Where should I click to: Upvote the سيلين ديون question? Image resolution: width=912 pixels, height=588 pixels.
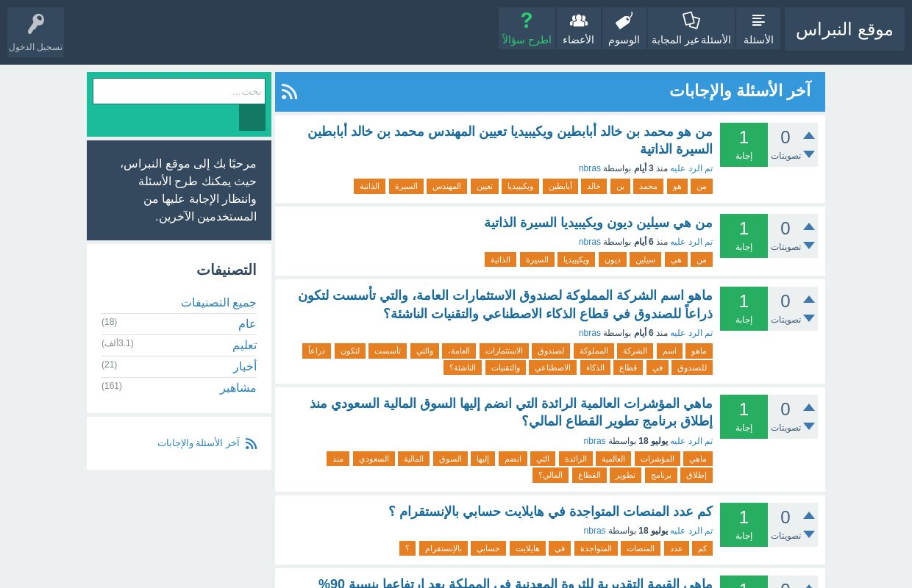click(809, 226)
